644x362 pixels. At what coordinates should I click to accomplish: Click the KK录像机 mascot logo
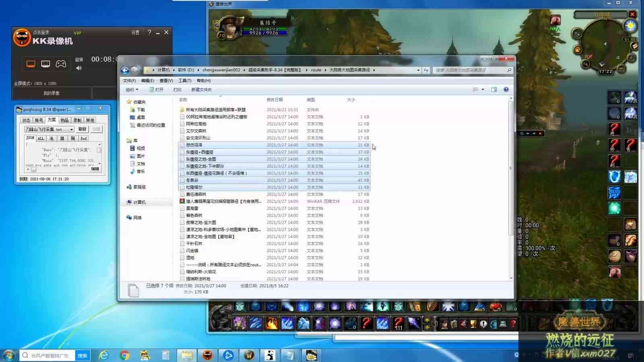(22, 37)
